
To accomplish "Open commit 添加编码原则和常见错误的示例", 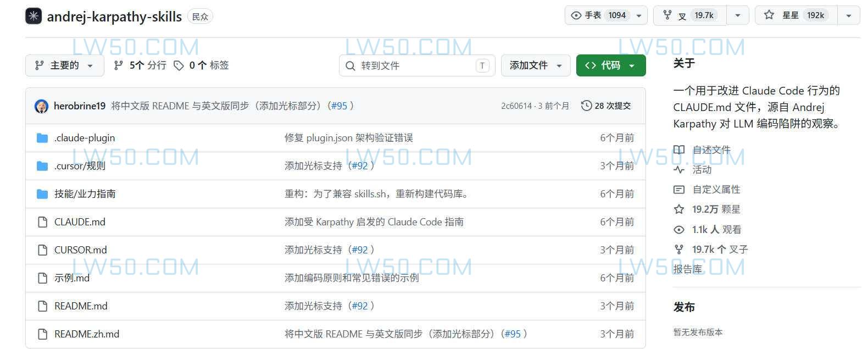I will [352, 278].
